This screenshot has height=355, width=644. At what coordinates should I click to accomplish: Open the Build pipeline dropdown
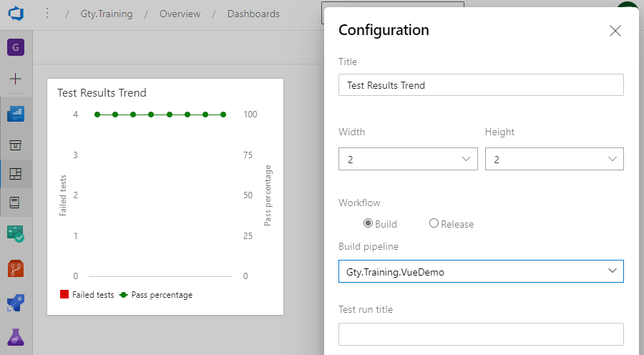(481, 271)
